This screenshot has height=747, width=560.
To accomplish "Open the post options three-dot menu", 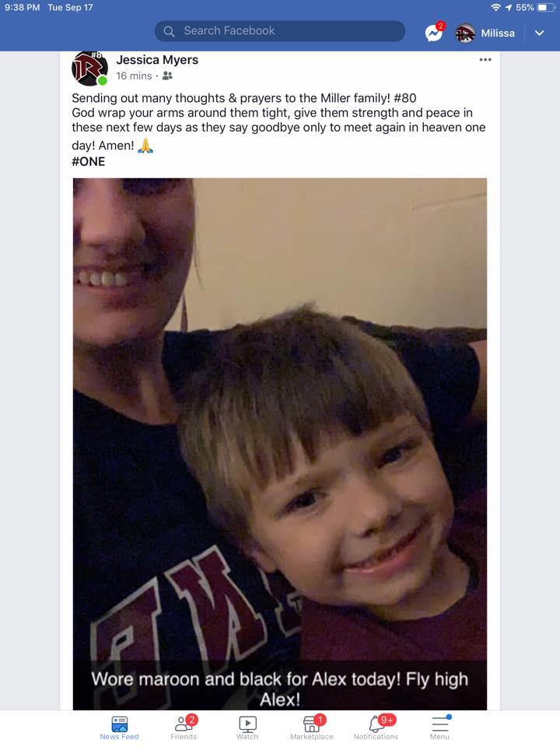I will click(x=485, y=60).
